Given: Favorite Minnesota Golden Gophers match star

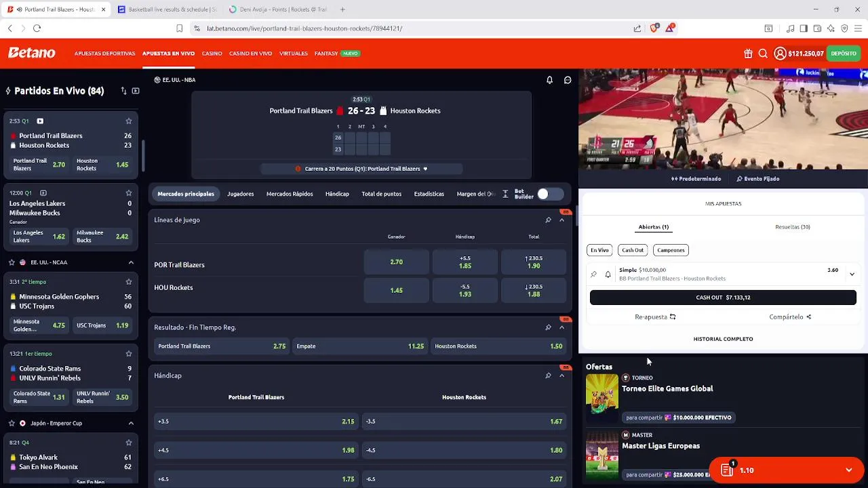Looking at the screenshot, I should click(x=128, y=282).
